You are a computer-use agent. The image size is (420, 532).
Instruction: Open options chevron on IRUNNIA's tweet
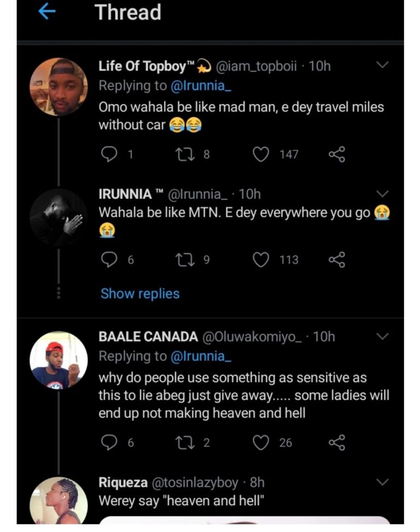382,194
